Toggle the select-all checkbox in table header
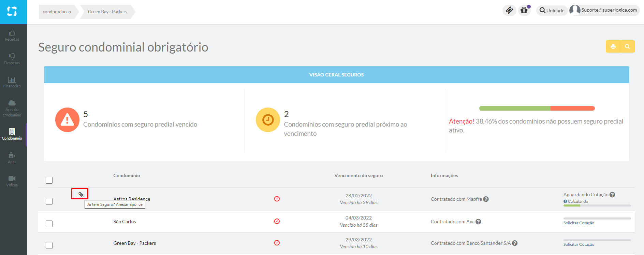Image resolution: width=644 pixels, height=255 pixels. [49, 180]
